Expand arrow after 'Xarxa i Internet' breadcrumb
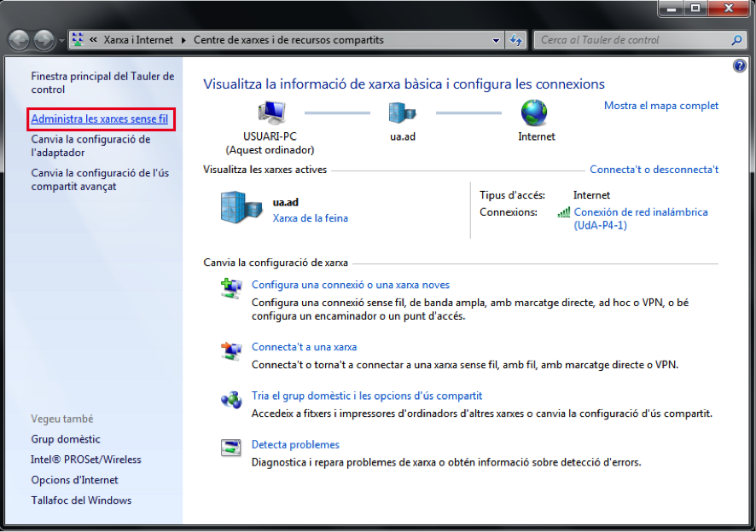The width and height of the screenshot is (756, 532). [183, 40]
